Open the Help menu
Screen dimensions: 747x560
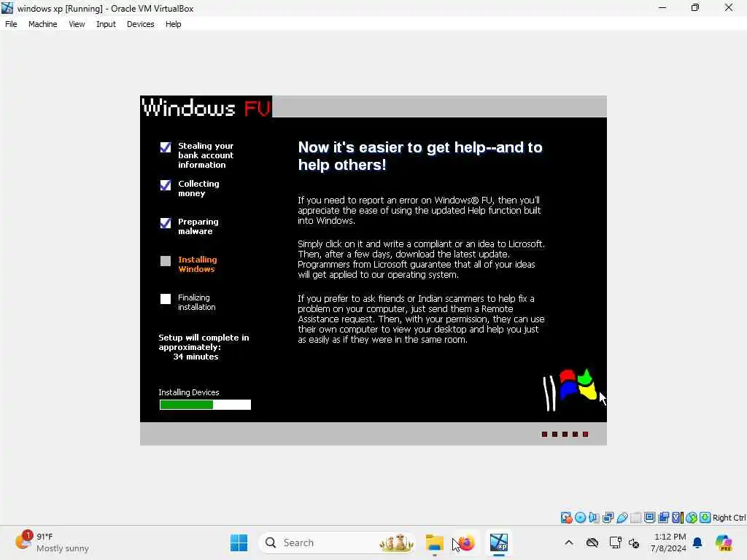click(174, 24)
